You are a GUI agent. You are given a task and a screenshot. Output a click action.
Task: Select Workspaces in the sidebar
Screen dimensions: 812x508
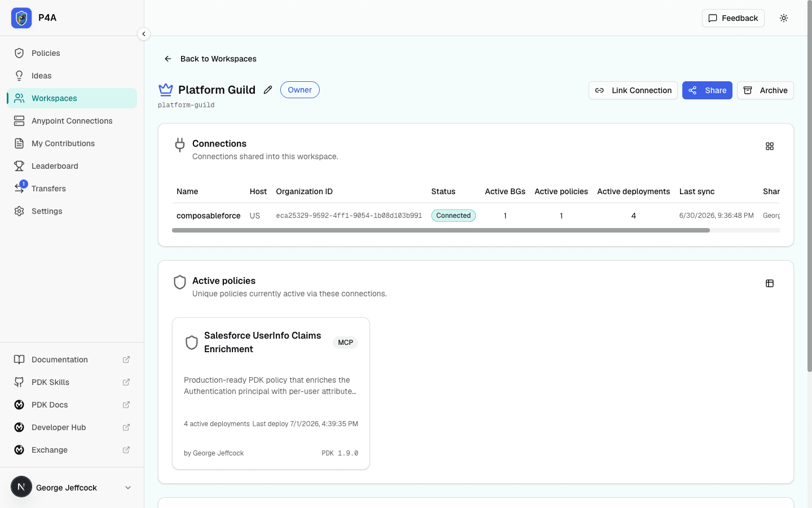[72, 98]
